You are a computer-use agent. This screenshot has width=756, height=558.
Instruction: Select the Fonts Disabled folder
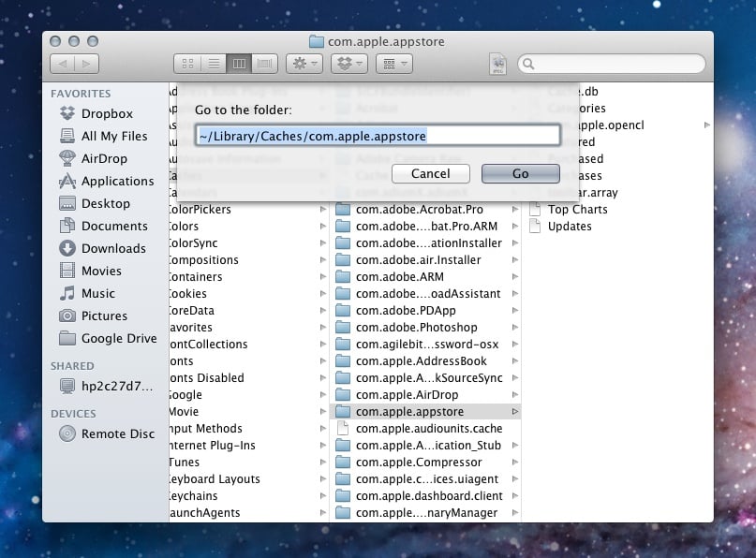pos(248,378)
